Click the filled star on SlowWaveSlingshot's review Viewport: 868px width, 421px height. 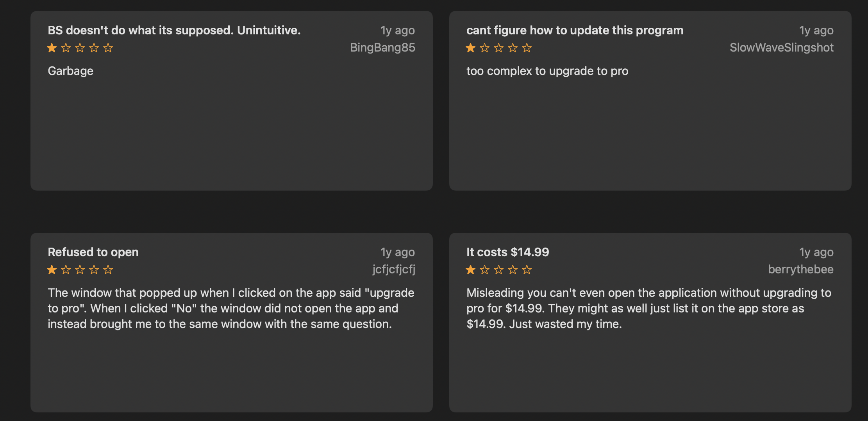[471, 48]
